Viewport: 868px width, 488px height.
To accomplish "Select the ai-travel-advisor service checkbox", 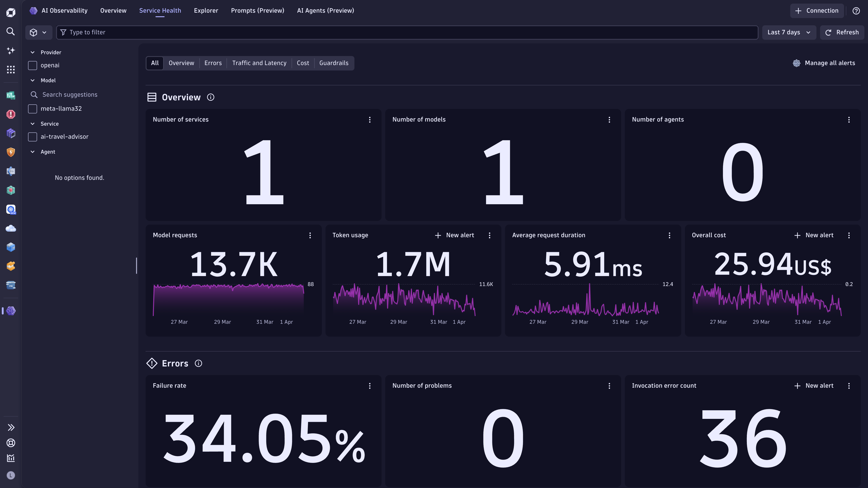I will click(32, 137).
